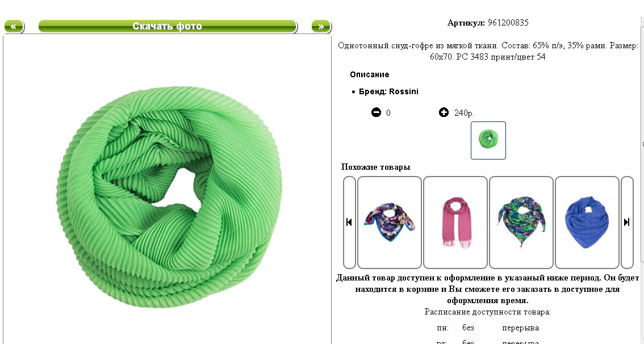Open the multicolor floral scarf product
Image resolution: width=644 pixels, height=344 pixels.
(x=390, y=222)
